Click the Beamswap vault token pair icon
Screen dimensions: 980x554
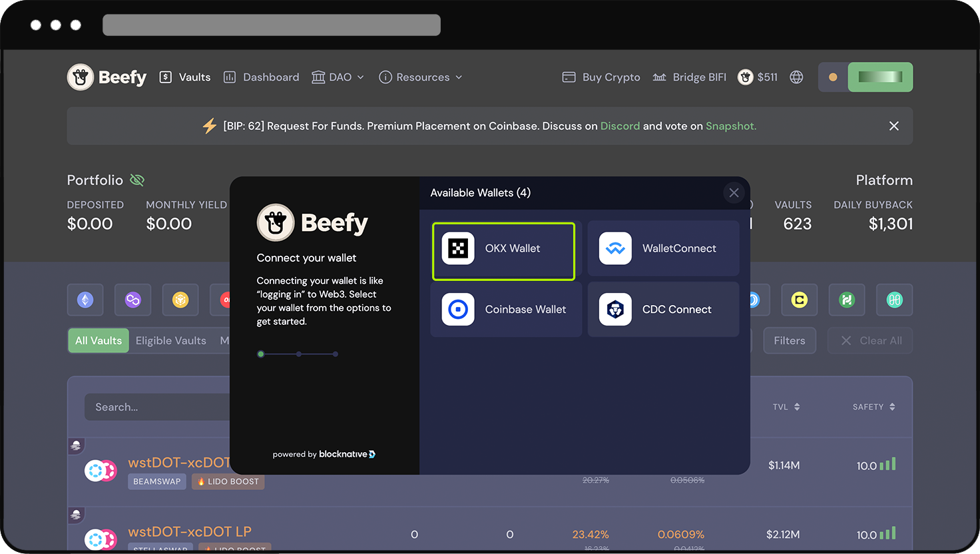[x=101, y=471]
